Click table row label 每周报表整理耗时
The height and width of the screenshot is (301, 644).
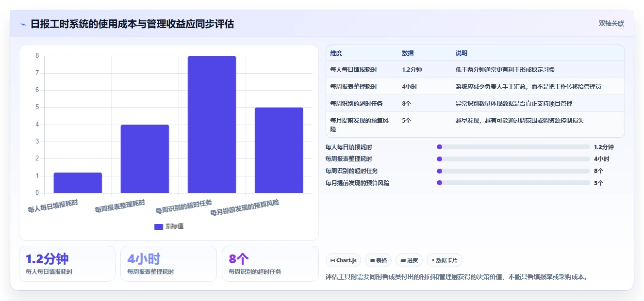click(x=353, y=87)
